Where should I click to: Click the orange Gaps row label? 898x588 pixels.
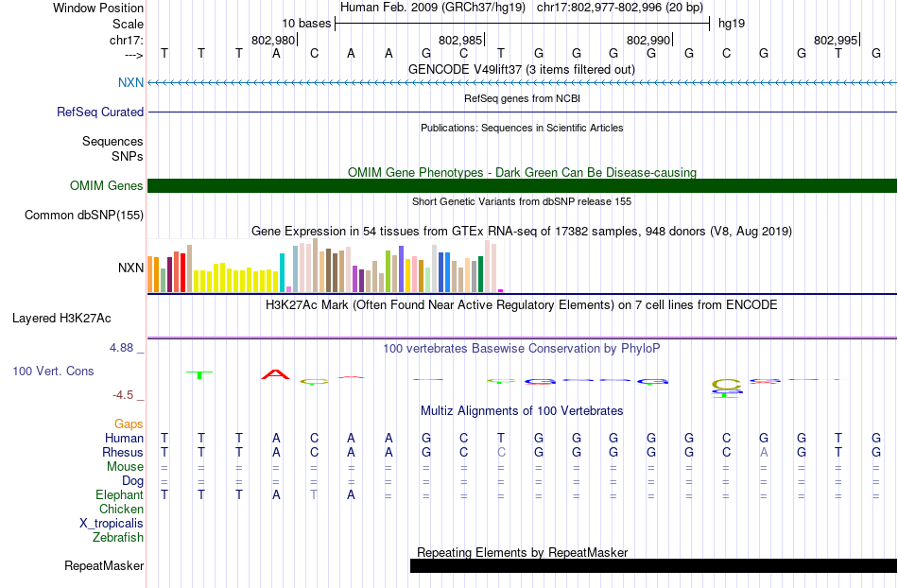(x=129, y=424)
